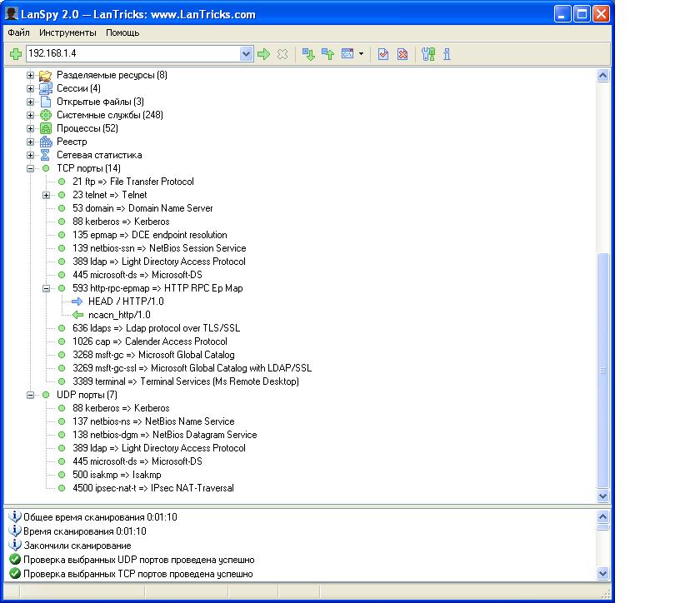
Task: Expand the Открытые файлы (3) node
Action: (x=30, y=102)
